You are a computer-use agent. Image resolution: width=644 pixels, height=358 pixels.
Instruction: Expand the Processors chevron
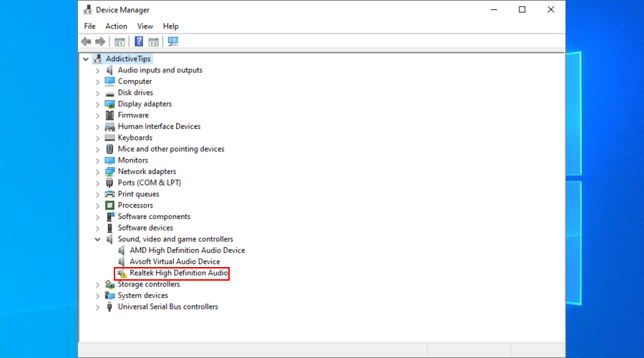tap(97, 205)
